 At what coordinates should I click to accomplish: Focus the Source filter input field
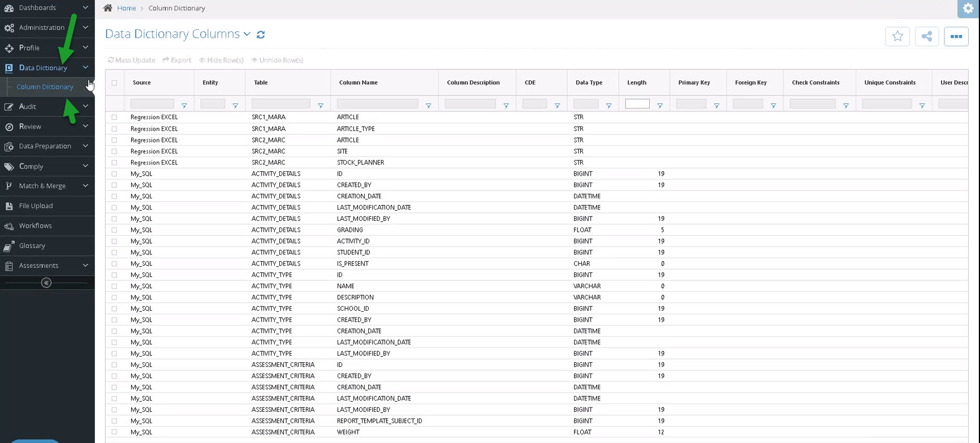point(152,104)
